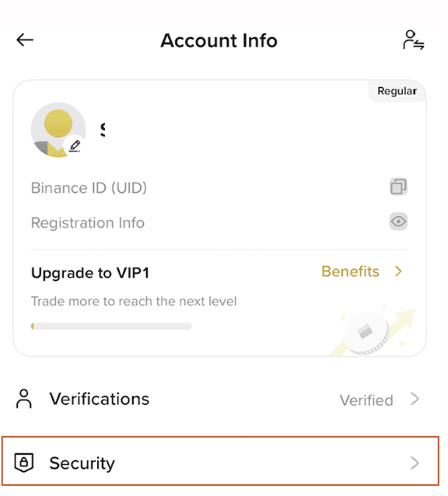Image resolution: width=448 pixels, height=496 pixels.
Task: Tap the pencil edit avatar icon
Action: (x=75, y=146)
